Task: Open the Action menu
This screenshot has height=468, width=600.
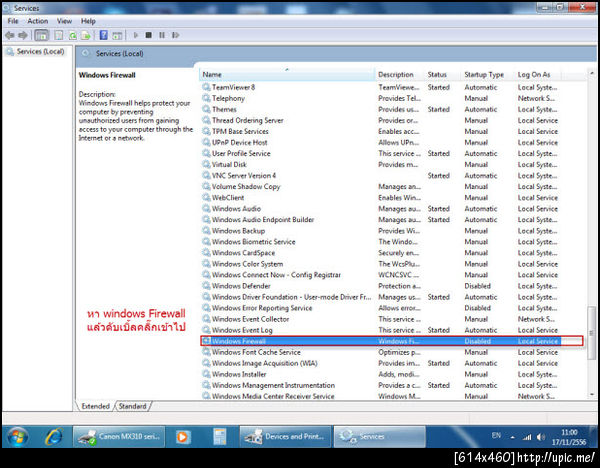Action: click(x=38, y=21)
